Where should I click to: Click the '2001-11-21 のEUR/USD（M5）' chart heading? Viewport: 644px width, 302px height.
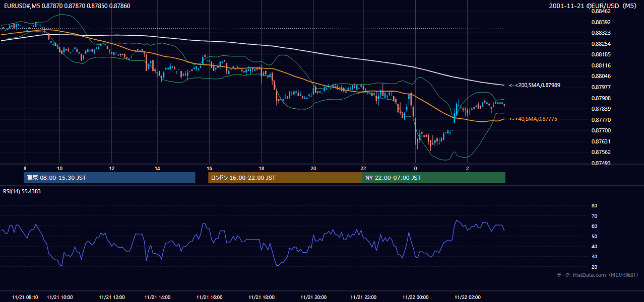(593, 6)
